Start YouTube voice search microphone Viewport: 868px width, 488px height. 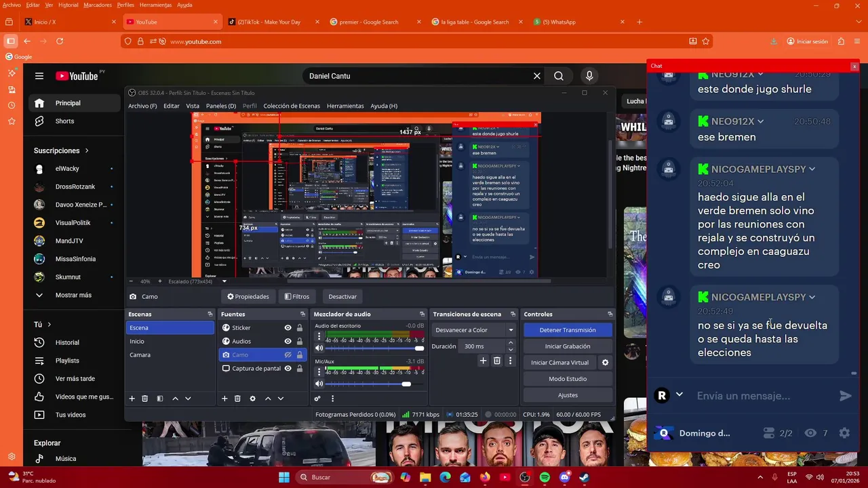coord(589,76)
